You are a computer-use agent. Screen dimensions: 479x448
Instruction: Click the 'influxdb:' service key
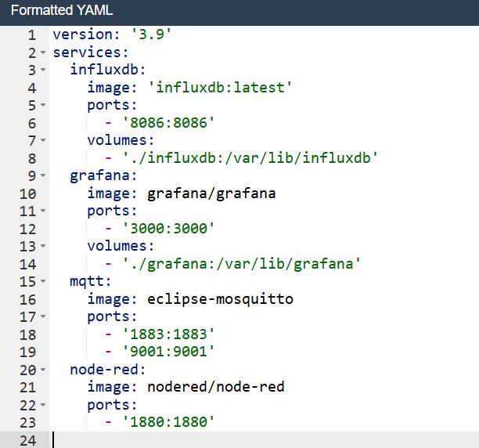tap(108, 70)
